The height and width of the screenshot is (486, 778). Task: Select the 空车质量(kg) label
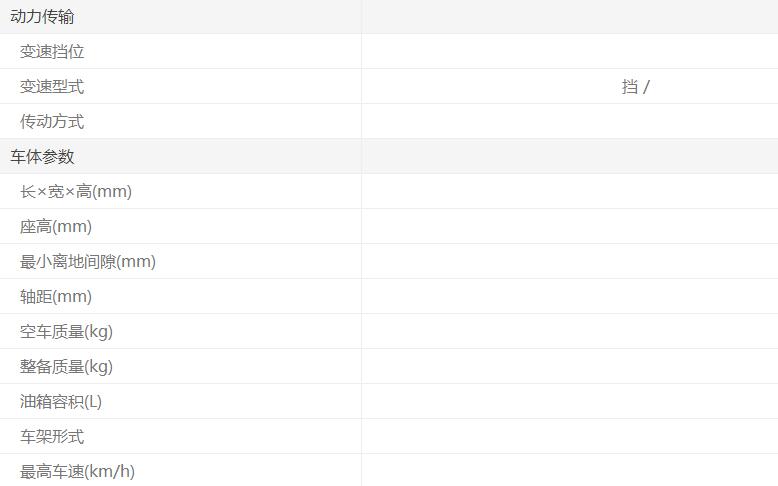point(66,332)
